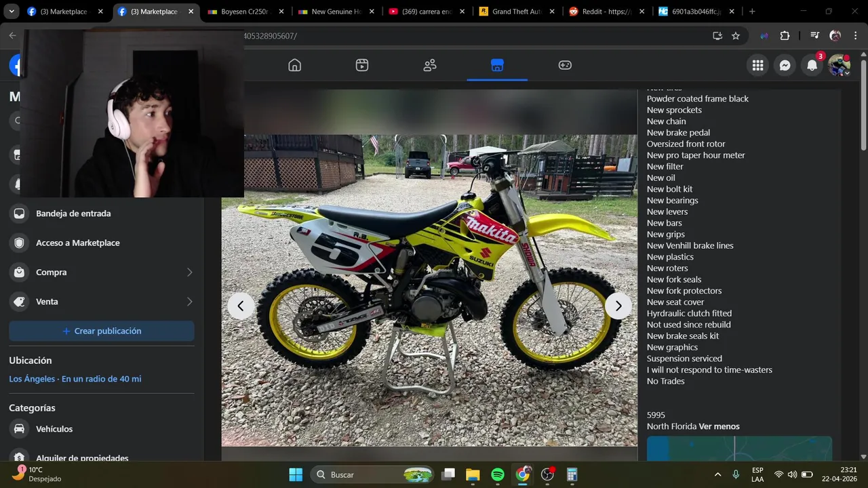This screenshot has height=488, width=868.
Task: Click install/cast screen icon in address bar
Action: click(717, 36)
